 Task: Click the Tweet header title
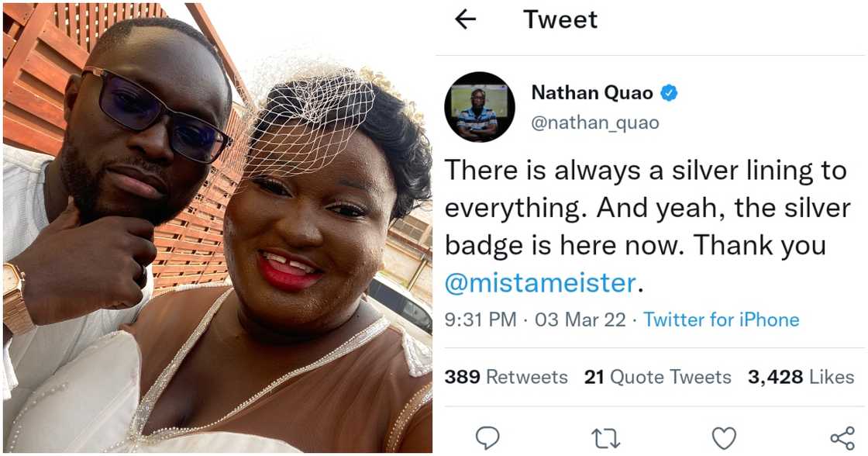(x=561, y=20)
